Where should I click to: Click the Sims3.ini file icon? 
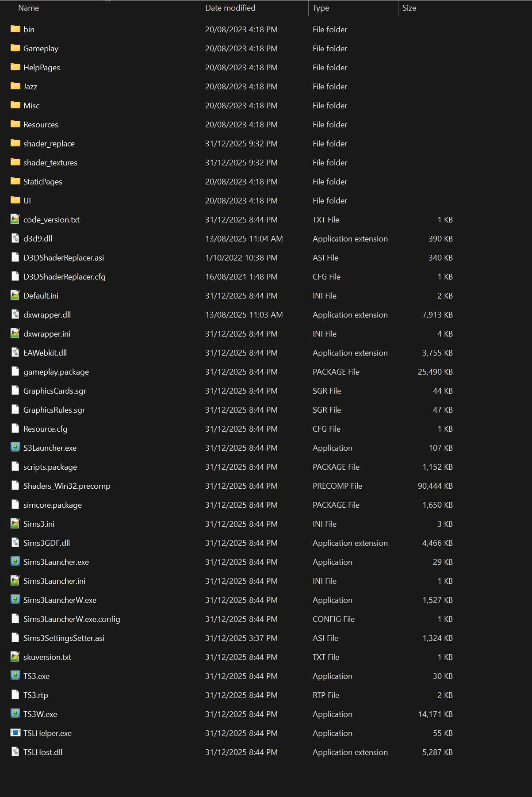15,524
